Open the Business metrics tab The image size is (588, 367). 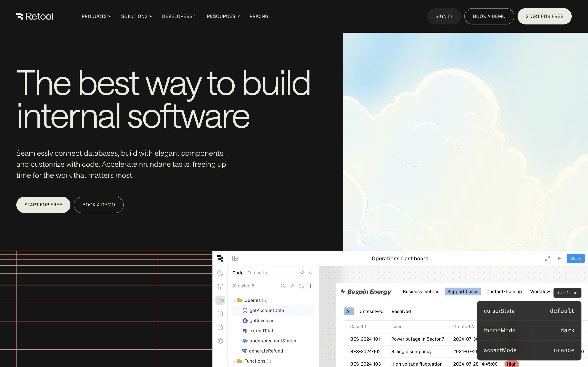(421, 292)
